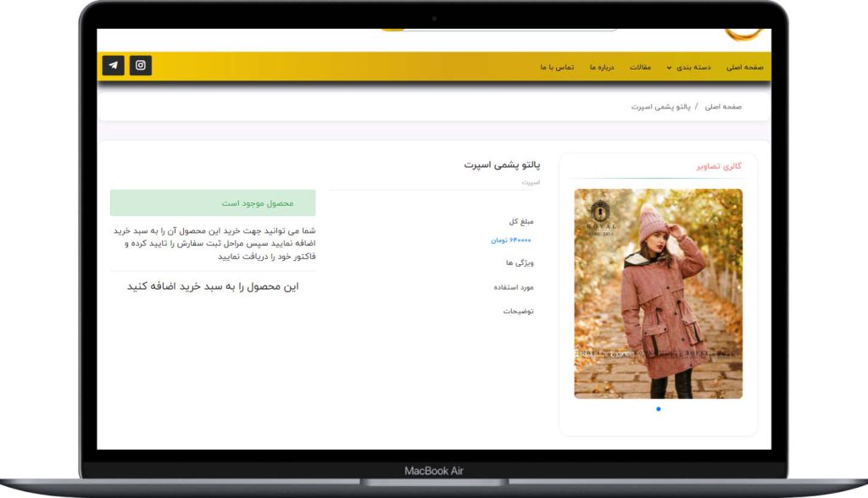This screenshot has width=868, height=498.
Task: Click the گالری تصاویر gallery heading
Action: [x=719, y=166]
